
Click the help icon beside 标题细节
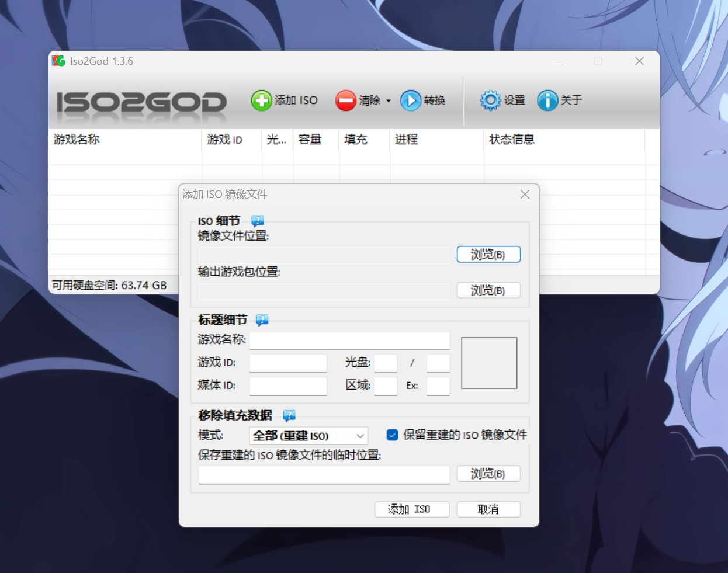tap(262, 320)
